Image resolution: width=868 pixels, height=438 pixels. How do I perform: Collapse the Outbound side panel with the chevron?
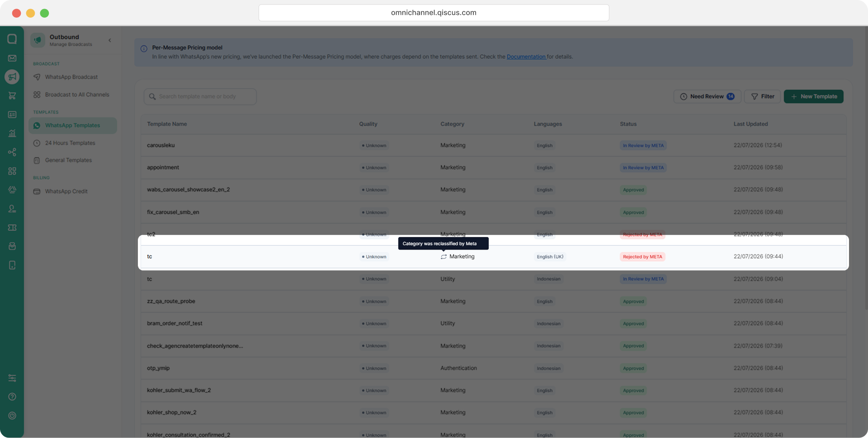point(110,40)
